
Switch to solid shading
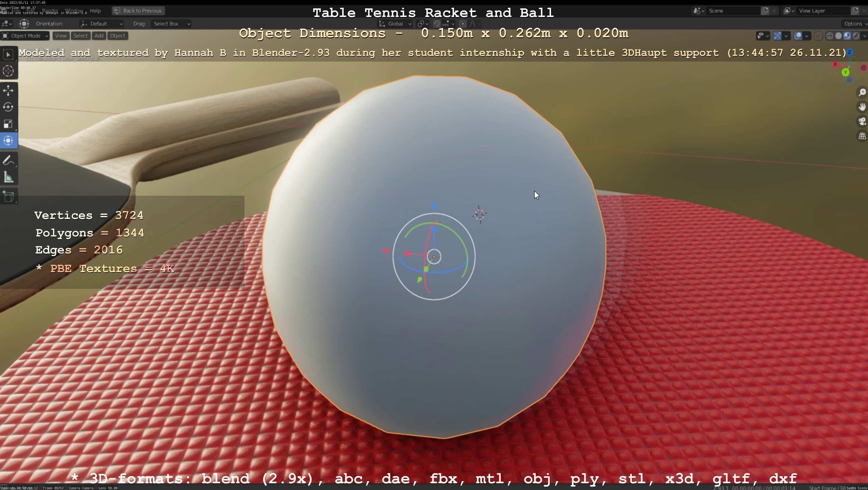coord(839,36)
